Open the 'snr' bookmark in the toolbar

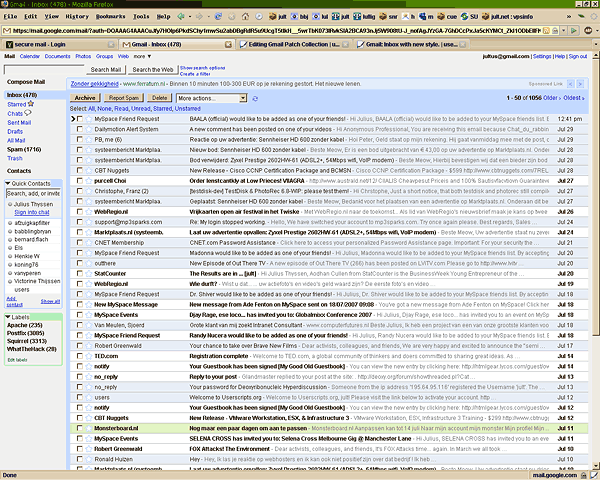(x=388, y=16)
